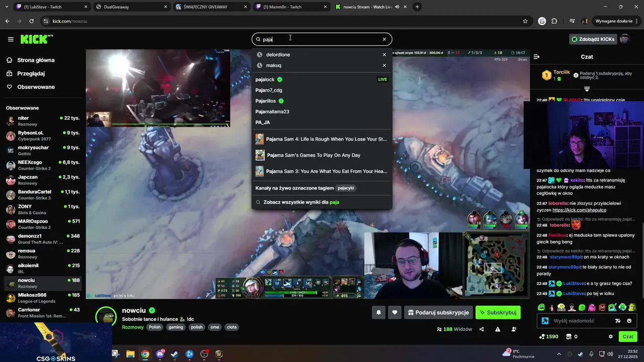The image size is (644, 362).
Task: Open the live channel 'pajalock' search result
Action: click(321, 79)
